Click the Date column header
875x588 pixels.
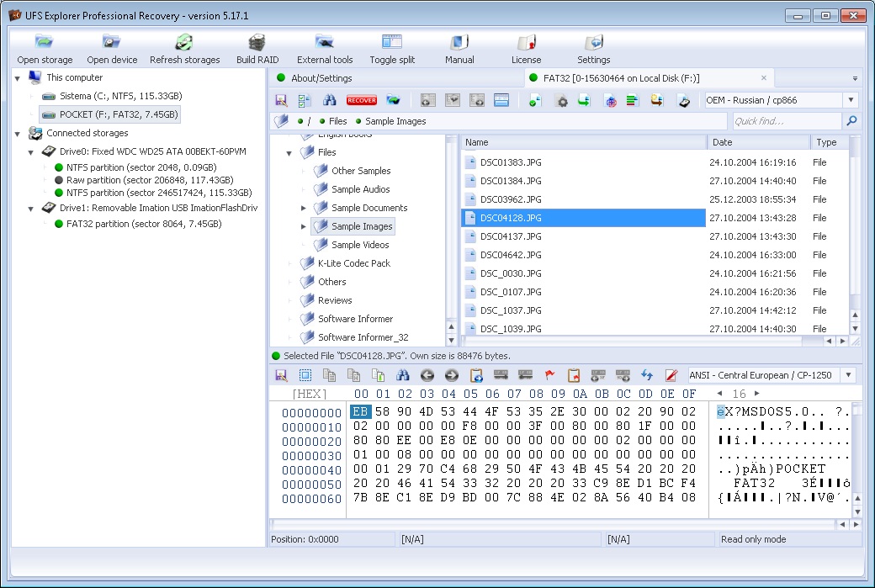pos(759,142)
